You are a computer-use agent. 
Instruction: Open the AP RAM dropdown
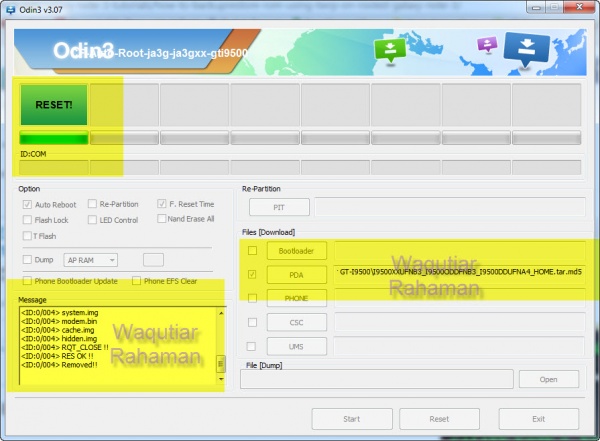click(91, 260)
